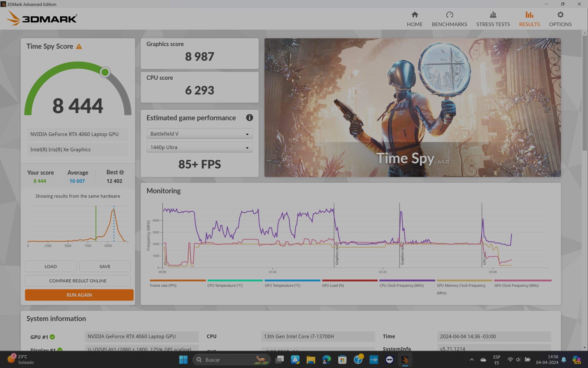Viewport: 588px width, 368px height.
Task: Click the page vertical scrollbar
Action: pos(584,93)
